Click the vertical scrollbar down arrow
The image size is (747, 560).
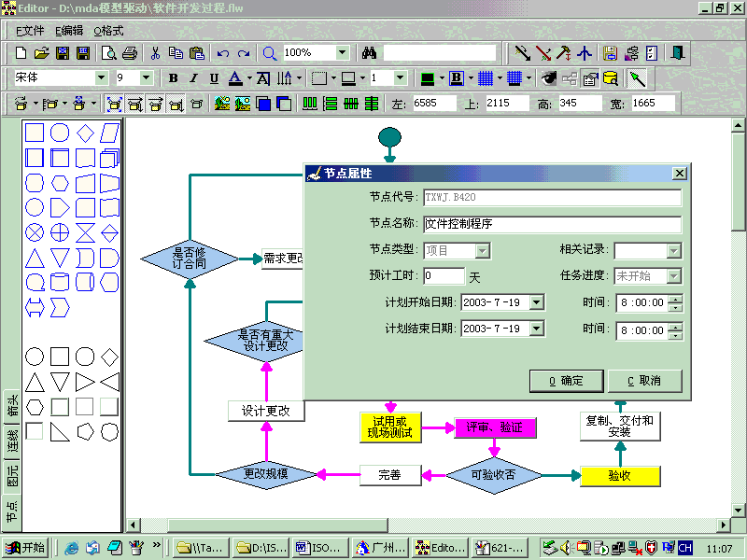coord(738,510)
